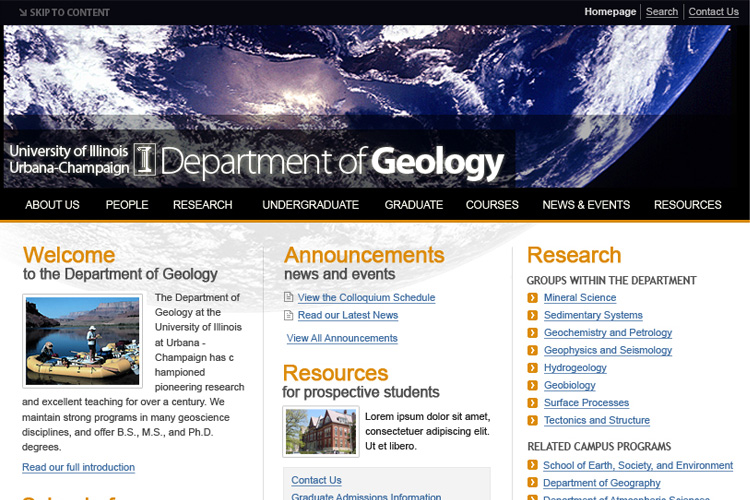Open the Geobiology link
This screenshot has width=750, height=500.
570,385
